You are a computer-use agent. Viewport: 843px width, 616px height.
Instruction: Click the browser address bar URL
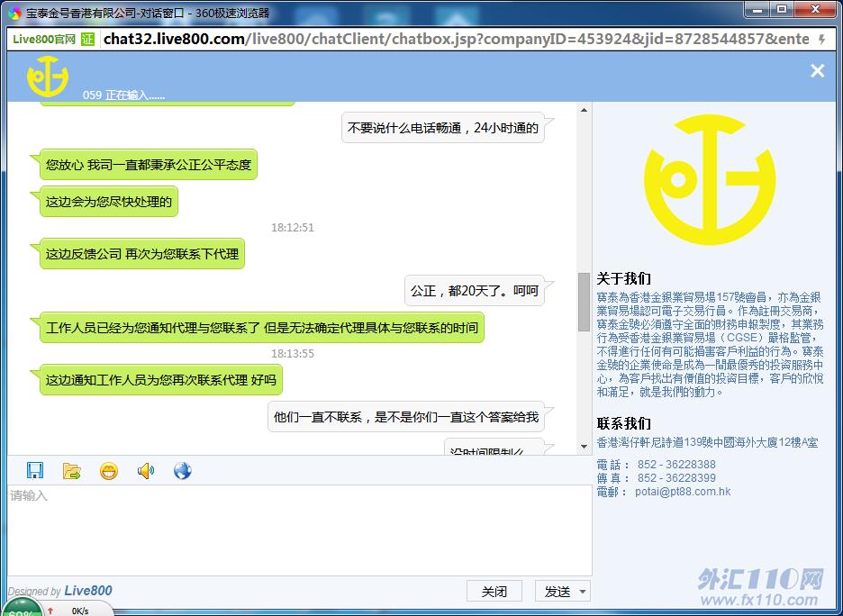point(456,39)
